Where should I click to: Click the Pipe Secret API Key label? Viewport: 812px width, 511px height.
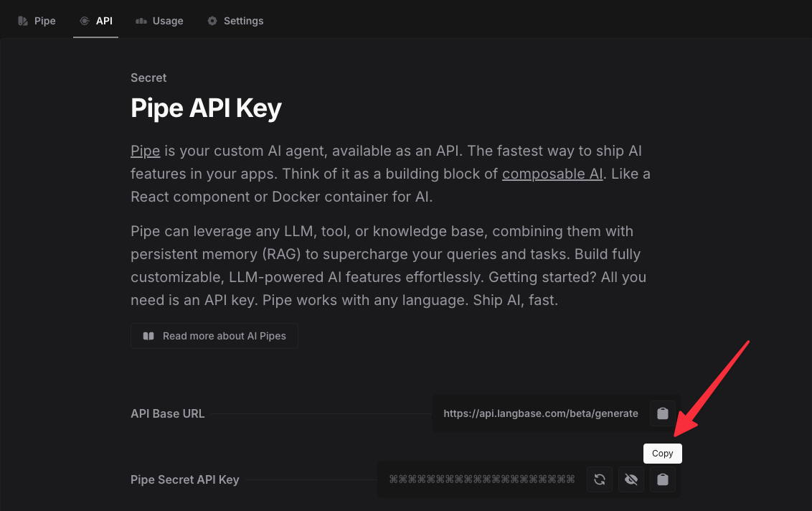click(x=185, y=480)
